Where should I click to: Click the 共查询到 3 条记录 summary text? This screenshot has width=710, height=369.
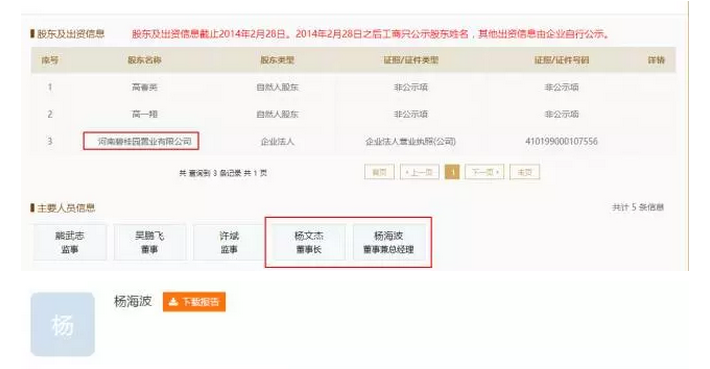click(x=223, y=173)
